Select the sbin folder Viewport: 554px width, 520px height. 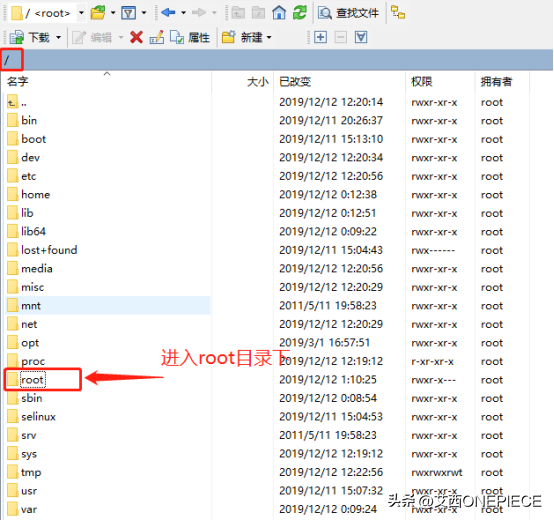[x=25, y=398]
